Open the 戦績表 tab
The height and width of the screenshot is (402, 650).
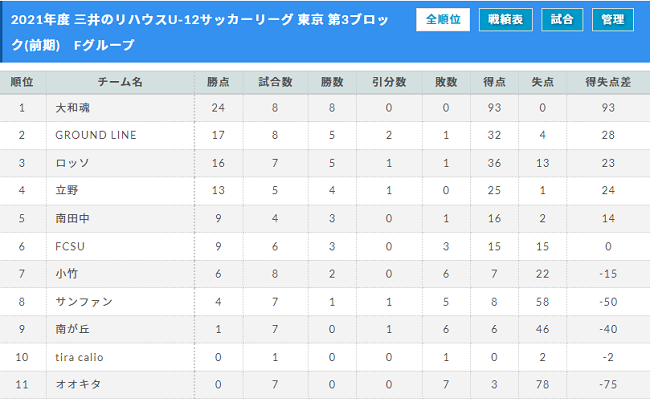pyautogui.click(x=505, y=19)
